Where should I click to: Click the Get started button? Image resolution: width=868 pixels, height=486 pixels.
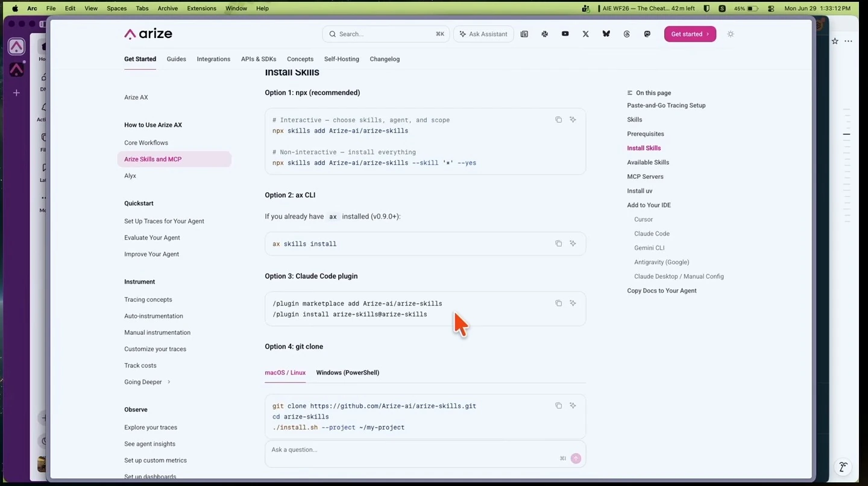tap(690, 34)
